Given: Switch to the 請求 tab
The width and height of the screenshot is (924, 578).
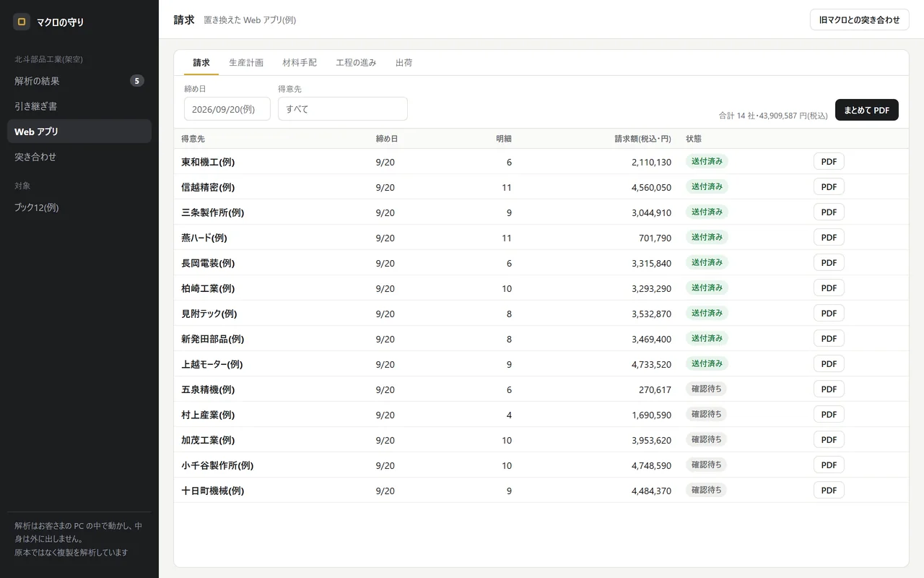Looking at the screenshot, I should (201, 63).
